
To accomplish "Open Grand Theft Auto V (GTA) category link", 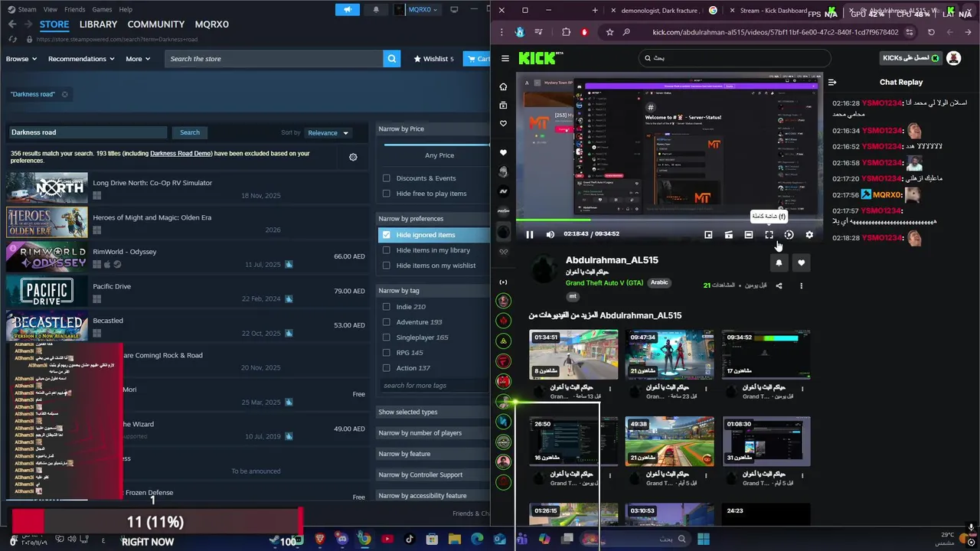I will 605,282.
